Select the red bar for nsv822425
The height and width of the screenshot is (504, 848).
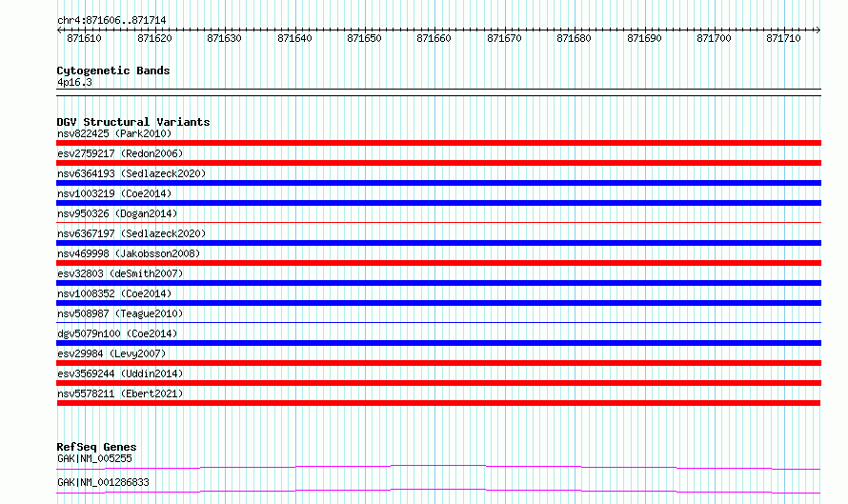(438, 143)
